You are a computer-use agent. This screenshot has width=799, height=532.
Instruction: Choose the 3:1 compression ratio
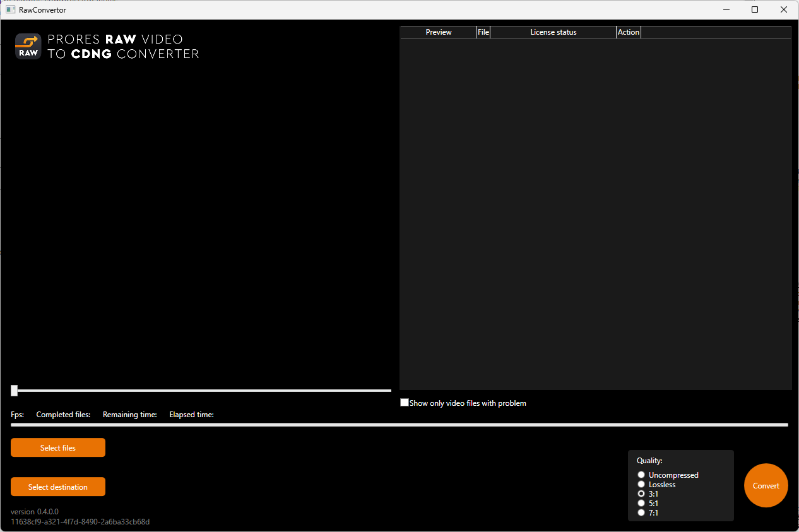point(641,494)
